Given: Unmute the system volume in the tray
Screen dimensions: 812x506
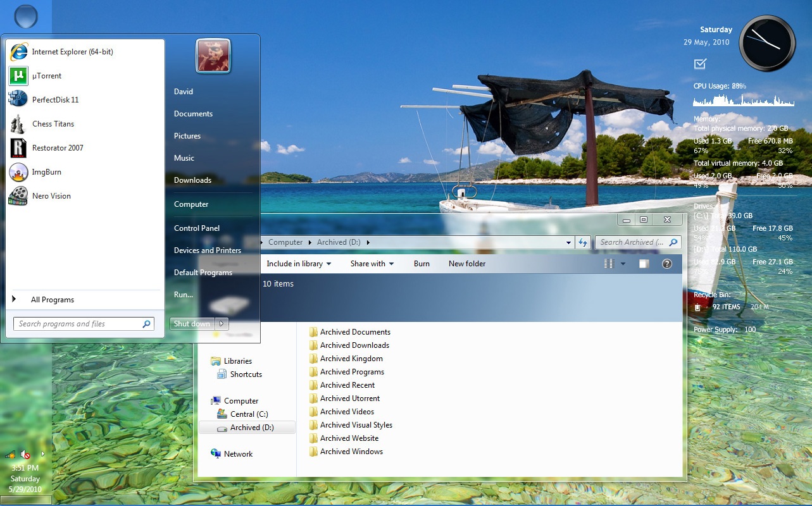Looking at the screenshot, I should click(25, 454).
